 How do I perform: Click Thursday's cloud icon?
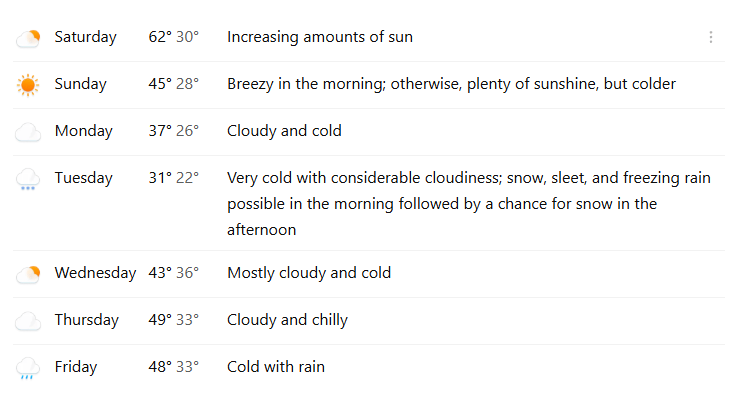(28, 321)
